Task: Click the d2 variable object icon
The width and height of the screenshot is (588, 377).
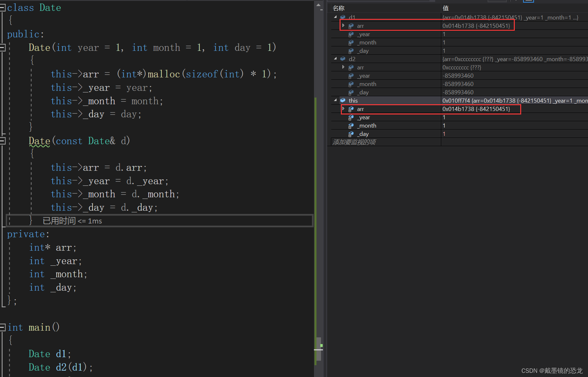Action: [343, 59]
